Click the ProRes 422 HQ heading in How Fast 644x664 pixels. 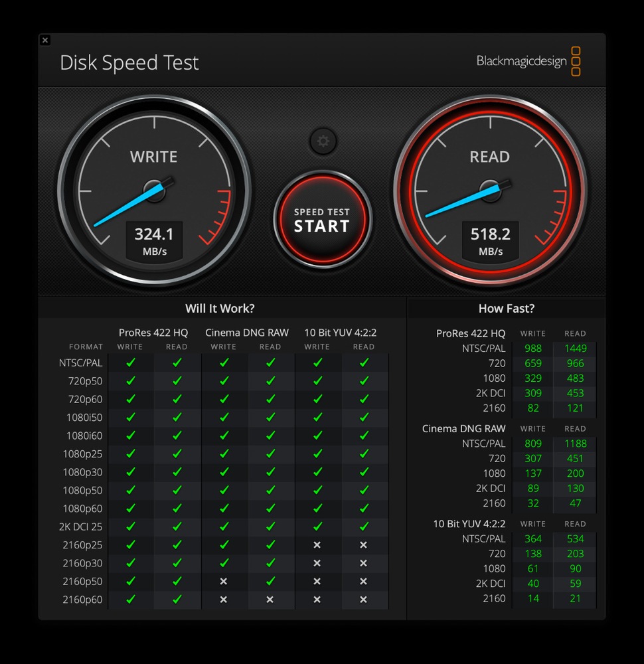tap(471, 334)
